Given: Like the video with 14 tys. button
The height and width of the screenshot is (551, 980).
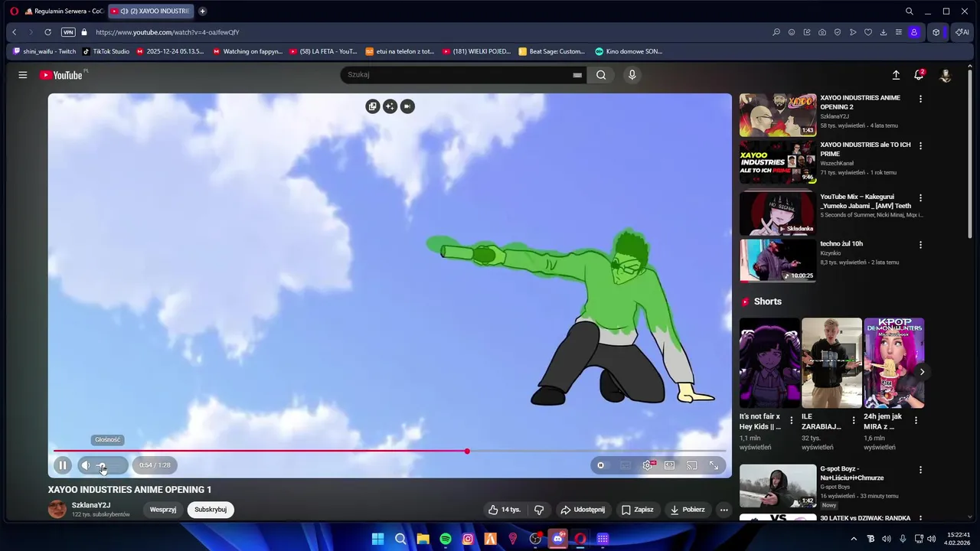Looking at the screenshot, I should [x=505, y=510].
